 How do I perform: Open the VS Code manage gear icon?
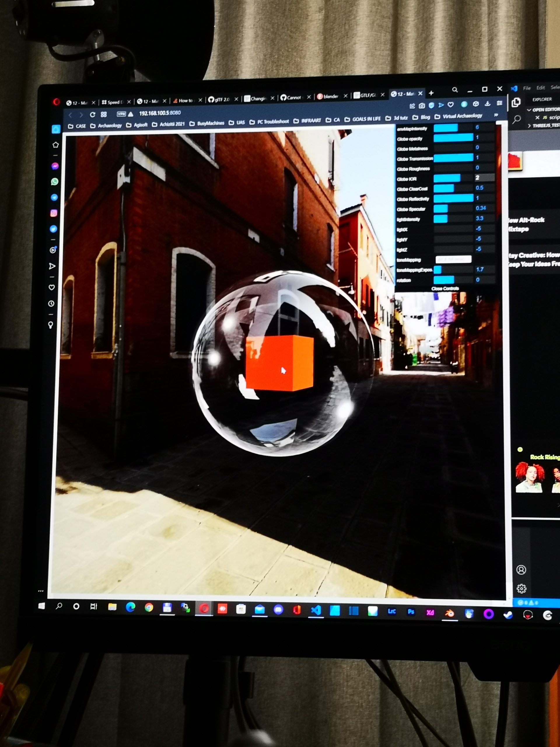pos(521,589)
